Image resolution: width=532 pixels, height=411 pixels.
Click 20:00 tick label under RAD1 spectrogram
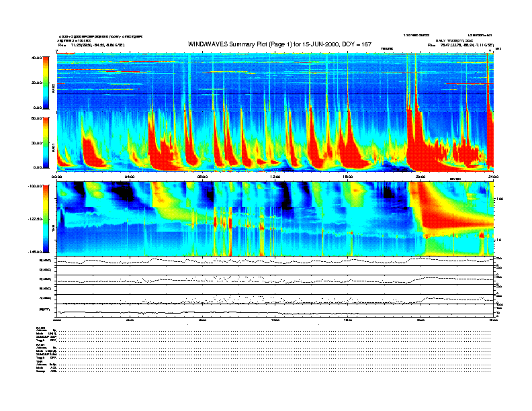(420, 177)
